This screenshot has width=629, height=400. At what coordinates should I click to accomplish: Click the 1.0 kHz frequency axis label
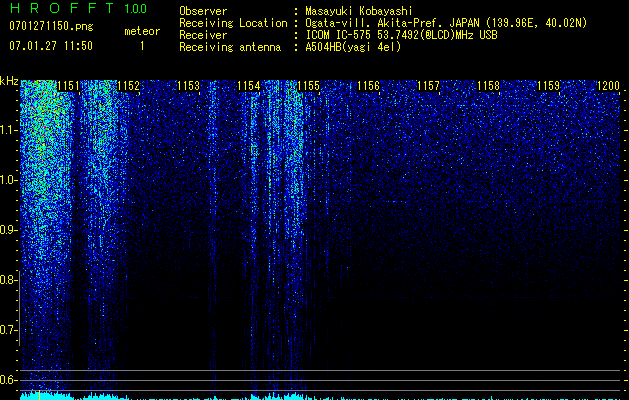pos(8,180)
